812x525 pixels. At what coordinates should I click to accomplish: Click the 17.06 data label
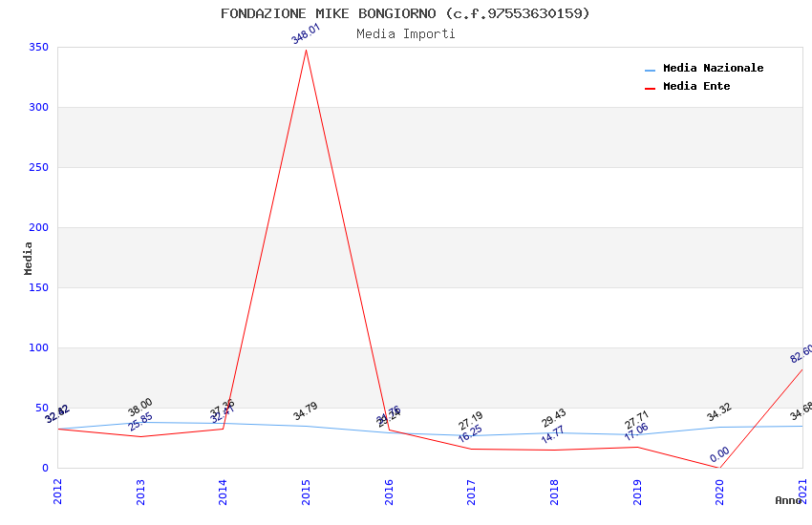(x=636, y=431)
